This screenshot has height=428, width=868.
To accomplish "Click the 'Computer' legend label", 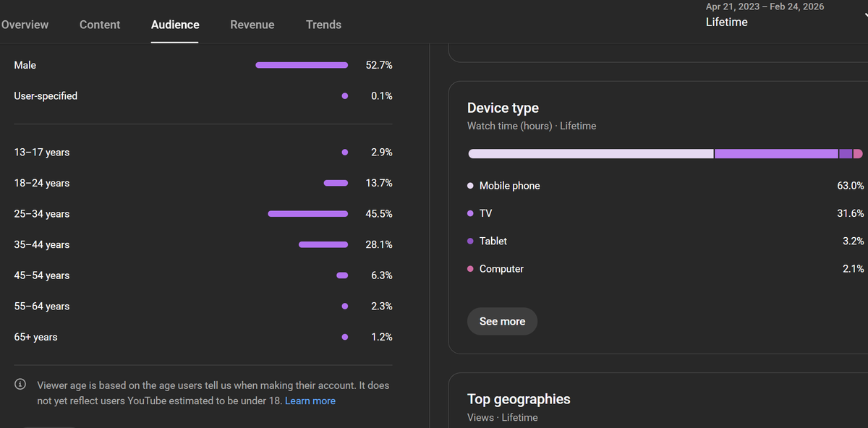I will coord(501,268).
